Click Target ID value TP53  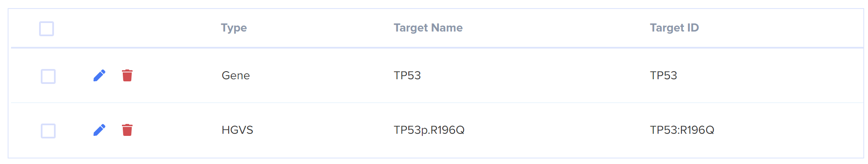tap(663, 75)
